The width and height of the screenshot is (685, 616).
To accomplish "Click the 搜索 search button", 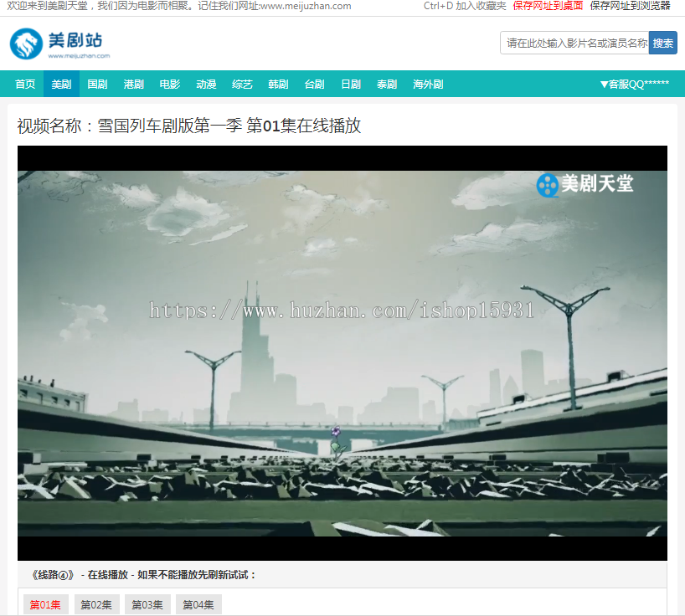I will point(662,43).
